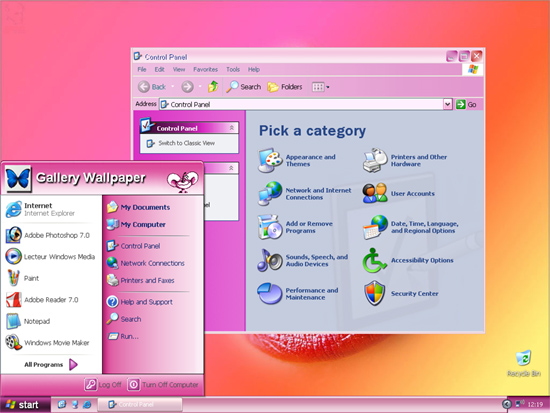
Task: Open the Security Center shield icon
Action: (x=375, y=293)
